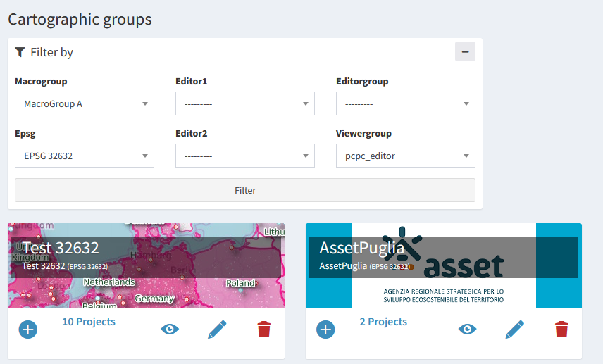Add a project to Test 32632 group

(28, 330)
